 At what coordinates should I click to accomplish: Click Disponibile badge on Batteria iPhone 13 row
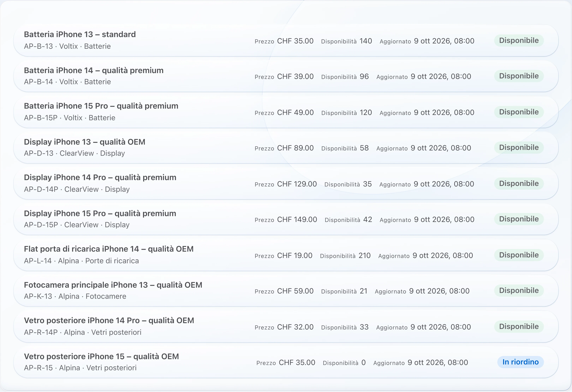pos(519,40)
